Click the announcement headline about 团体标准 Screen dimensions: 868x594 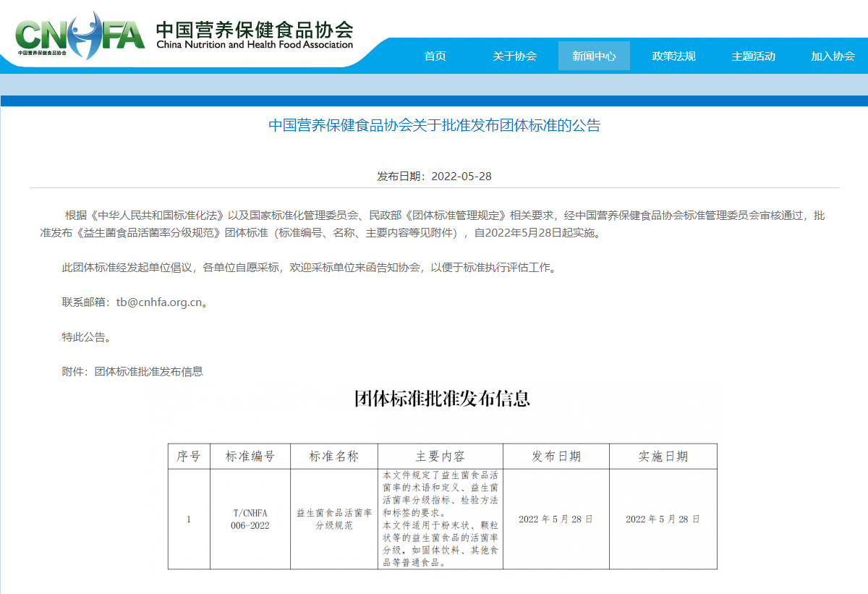(435, 125)
